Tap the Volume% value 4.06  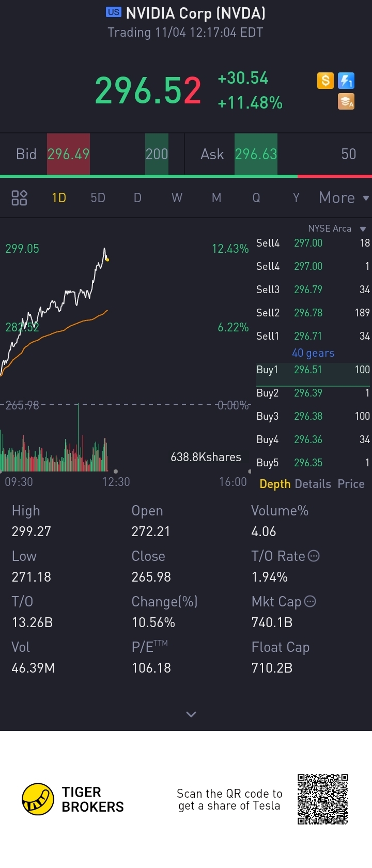tap(263, 531)
